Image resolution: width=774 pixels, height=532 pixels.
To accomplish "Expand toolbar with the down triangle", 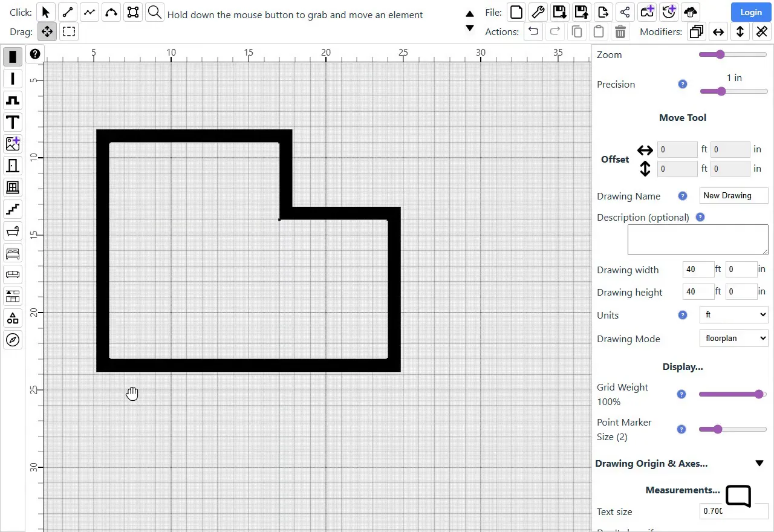I will [470, 28].
